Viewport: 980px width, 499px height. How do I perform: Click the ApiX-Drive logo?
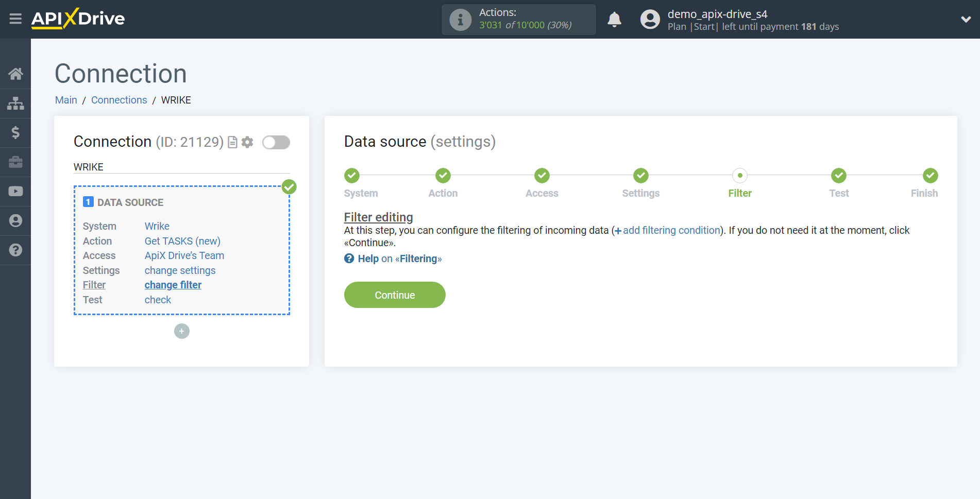click(x=78, y=19)
